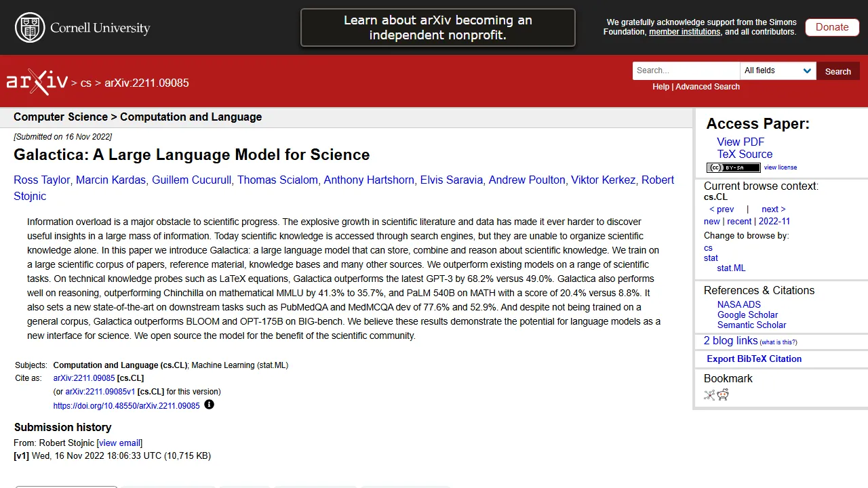Screen dimensions: 868x488
Task: Open the arXiv logo home link
Action: (x=37, y=83)
